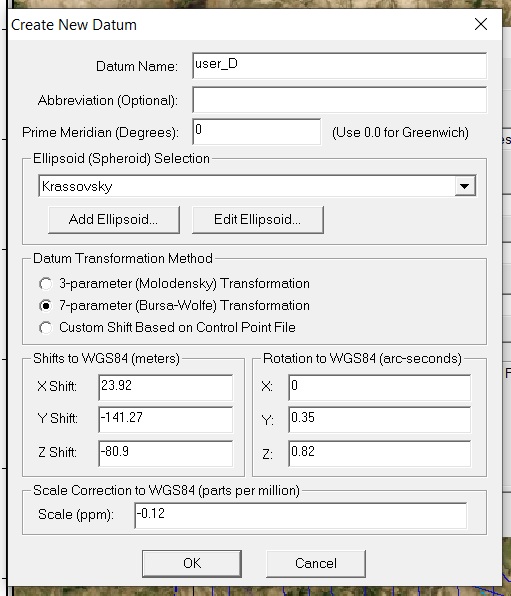Screen dimensions: 511x596
Task: Open the Edit Ellipsoid dialog
Action: point(258,220)
